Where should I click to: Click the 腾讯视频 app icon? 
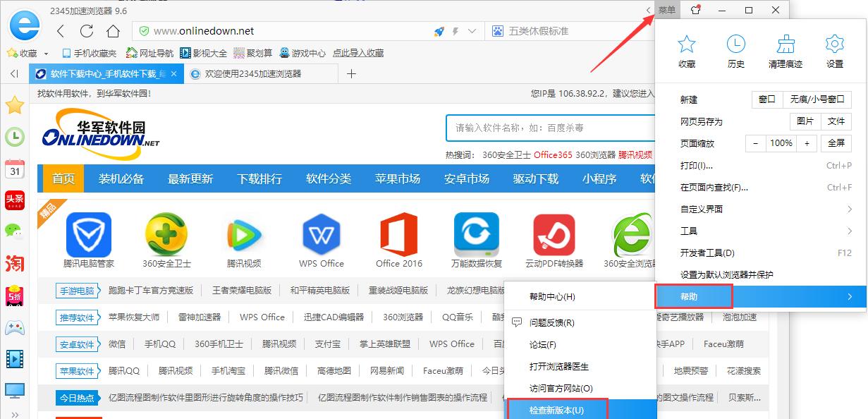[x=244, y=235]
